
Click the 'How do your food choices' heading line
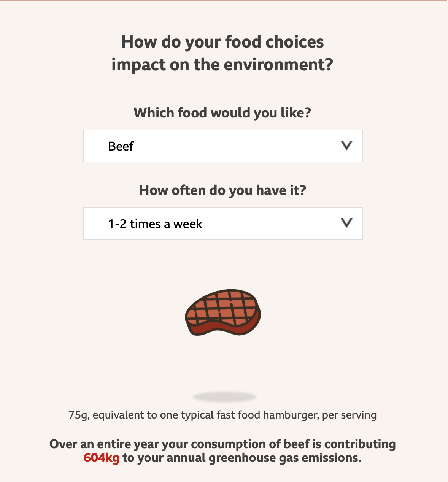point(222,42)
